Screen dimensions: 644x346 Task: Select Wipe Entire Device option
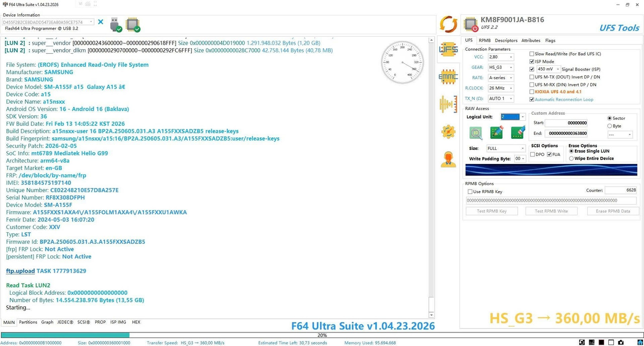coord(572,158)
